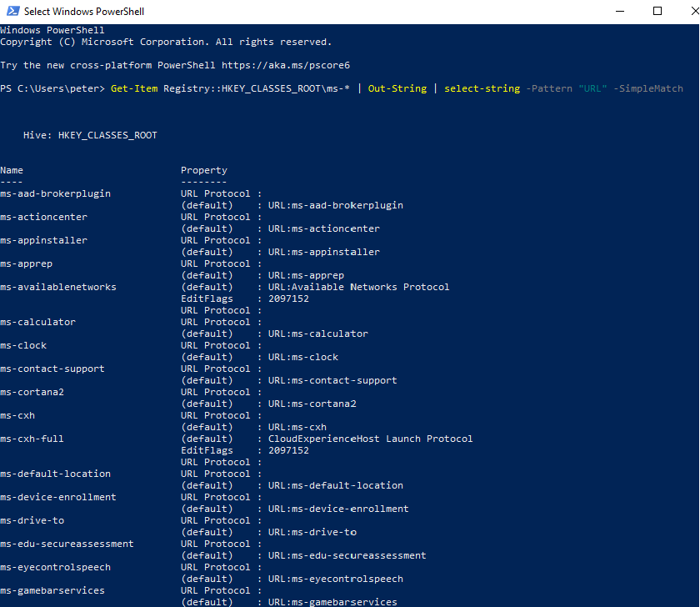The image size is (700, 607).
Task: Click the Property column header
Action: coord(204,170)
